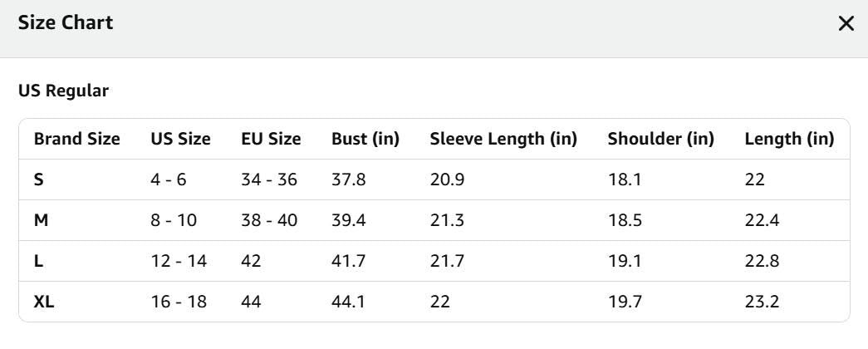Click the Bust (in) column header

[x=365, y=139]
